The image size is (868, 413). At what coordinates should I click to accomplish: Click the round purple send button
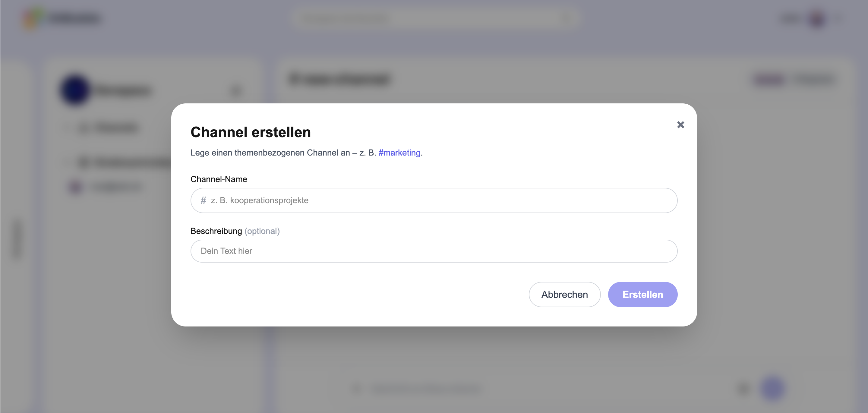pos(772,388)
